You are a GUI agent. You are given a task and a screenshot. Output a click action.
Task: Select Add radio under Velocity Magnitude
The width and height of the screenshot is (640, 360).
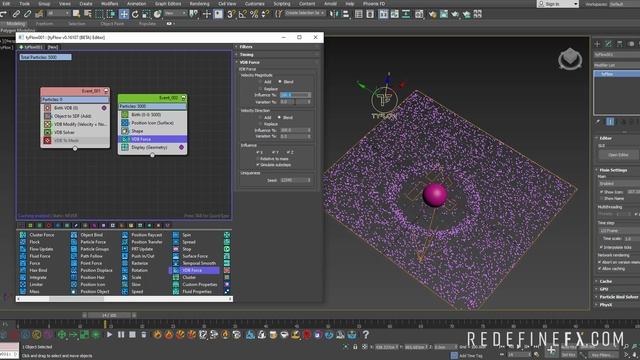click(x=260, y=82)
